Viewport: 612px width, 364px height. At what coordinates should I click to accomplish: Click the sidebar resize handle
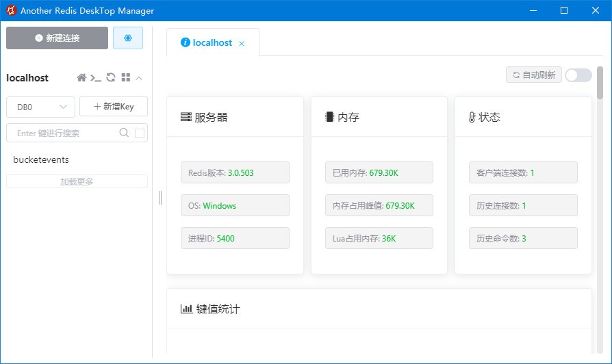pos(160,198)
